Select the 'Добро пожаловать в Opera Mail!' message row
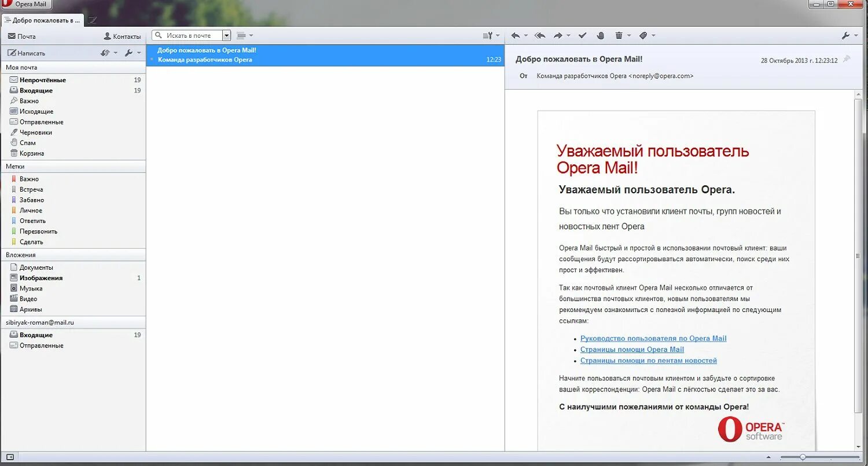Image resolution: width=868 pixels, height=466 pixels. point(325,55)
